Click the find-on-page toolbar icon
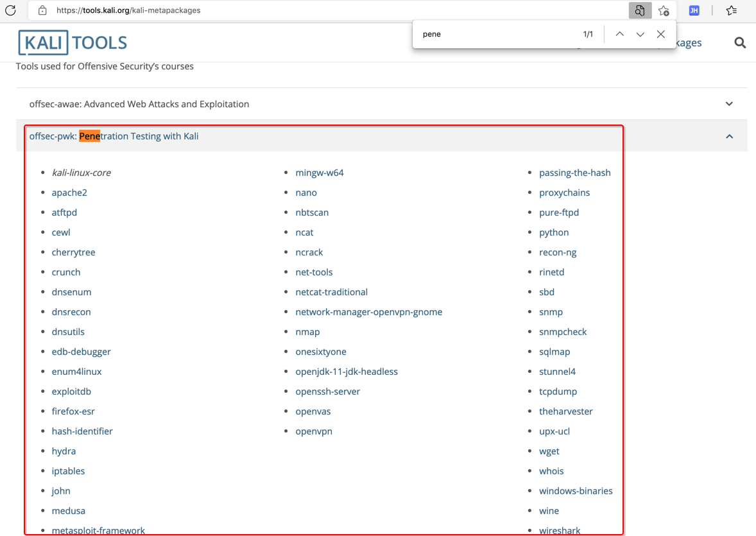The height and width of the screenshot is (536, 756). [640, 10]
